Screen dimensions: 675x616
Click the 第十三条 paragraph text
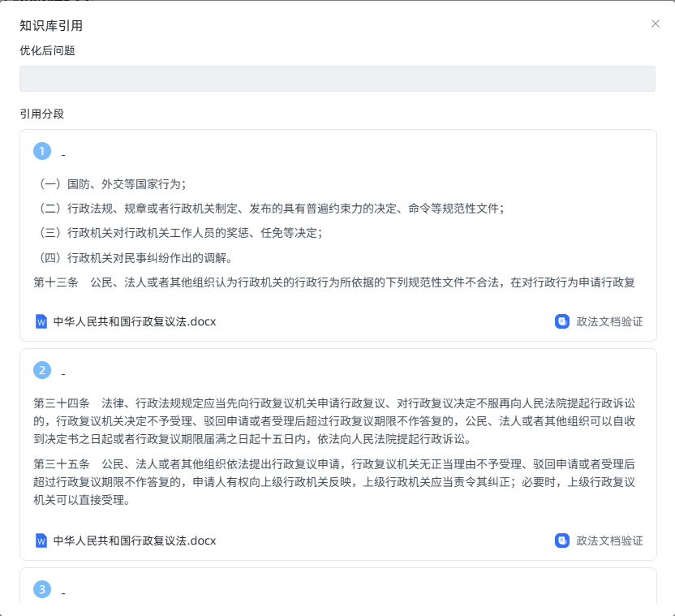(334, 282)
